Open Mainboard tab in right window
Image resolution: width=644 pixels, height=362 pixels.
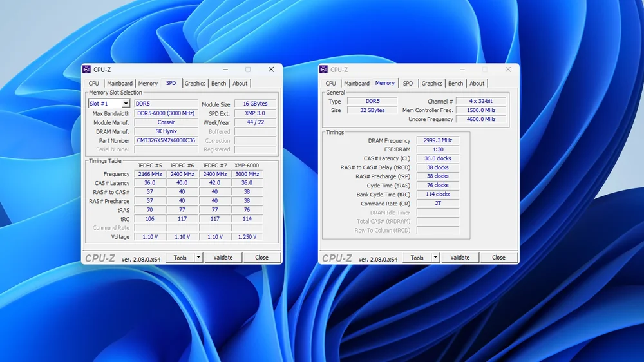click(x=357, y=83)
